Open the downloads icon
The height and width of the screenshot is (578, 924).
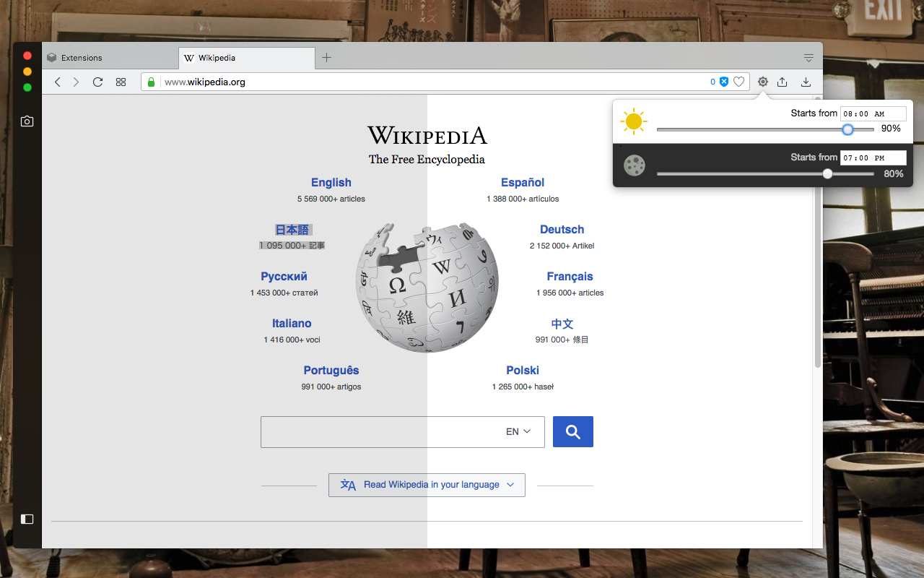click(806, 82)
